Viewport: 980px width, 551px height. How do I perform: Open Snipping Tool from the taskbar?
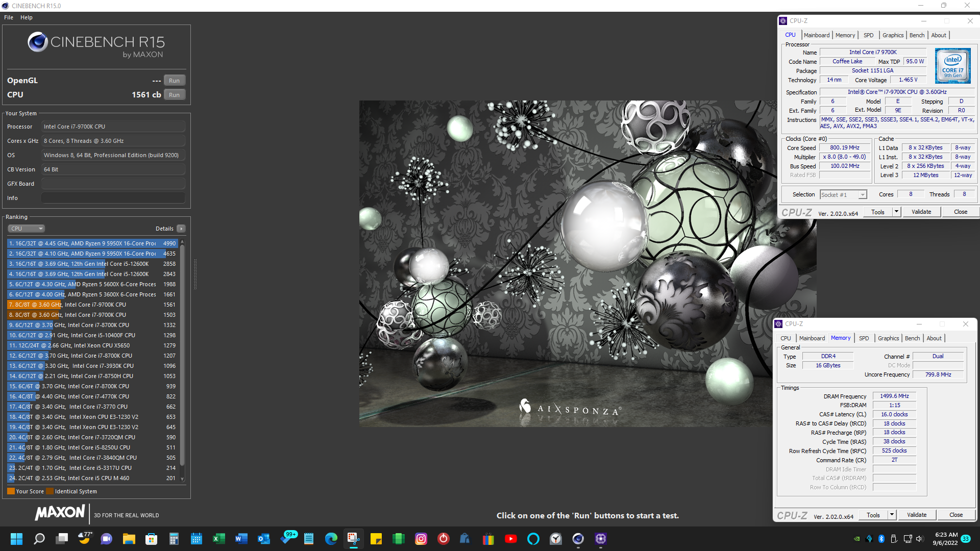[x=353, y=539]
